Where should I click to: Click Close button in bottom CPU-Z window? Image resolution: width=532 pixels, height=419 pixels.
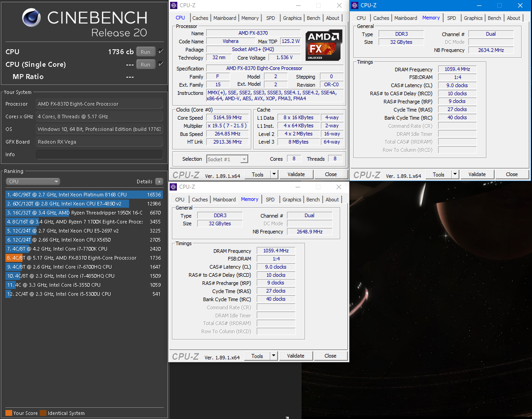coord(330,356)
